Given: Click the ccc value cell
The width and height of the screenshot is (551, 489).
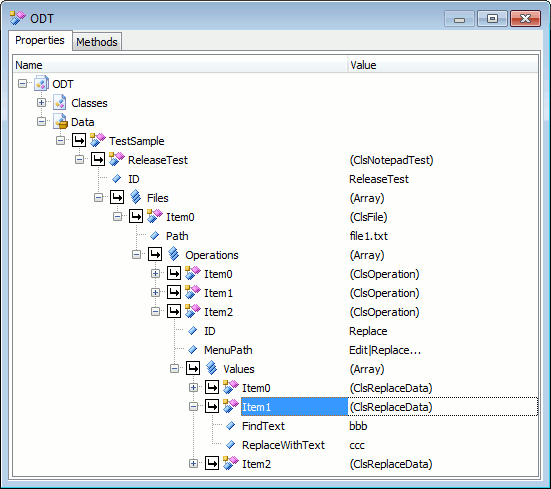Looking at the screenshot, I should coord(357,445).
